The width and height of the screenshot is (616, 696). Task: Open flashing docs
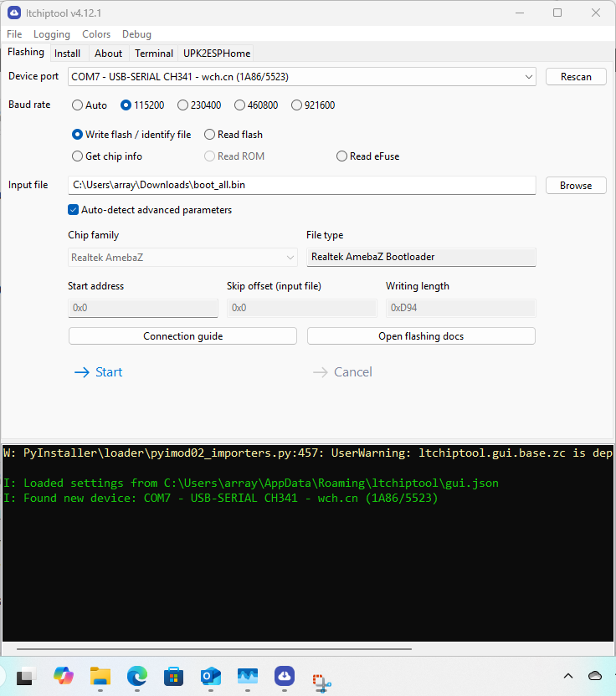tap(421, 336)
